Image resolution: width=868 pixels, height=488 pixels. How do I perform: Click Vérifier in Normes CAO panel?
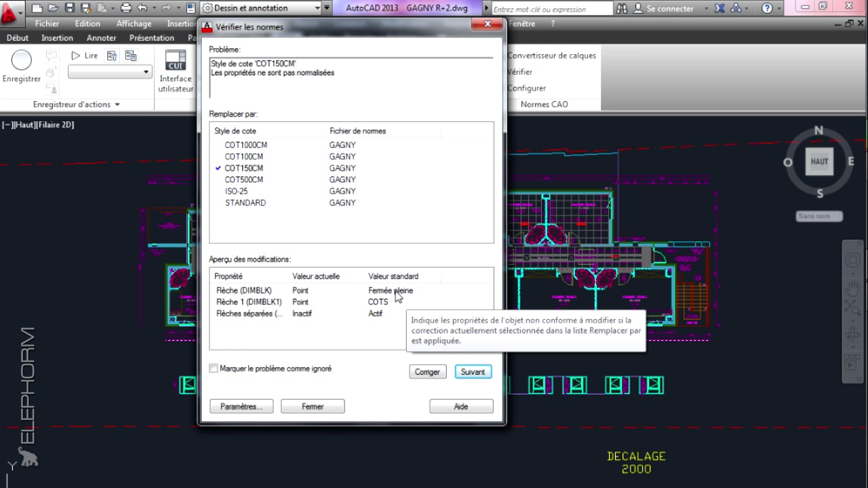coord(519,72)
